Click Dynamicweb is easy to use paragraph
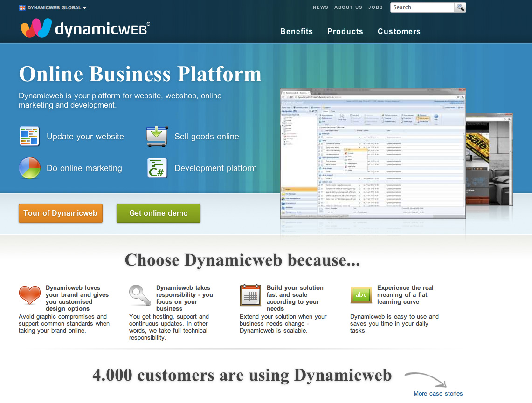 pyautogui.click(x=394, y=324)
